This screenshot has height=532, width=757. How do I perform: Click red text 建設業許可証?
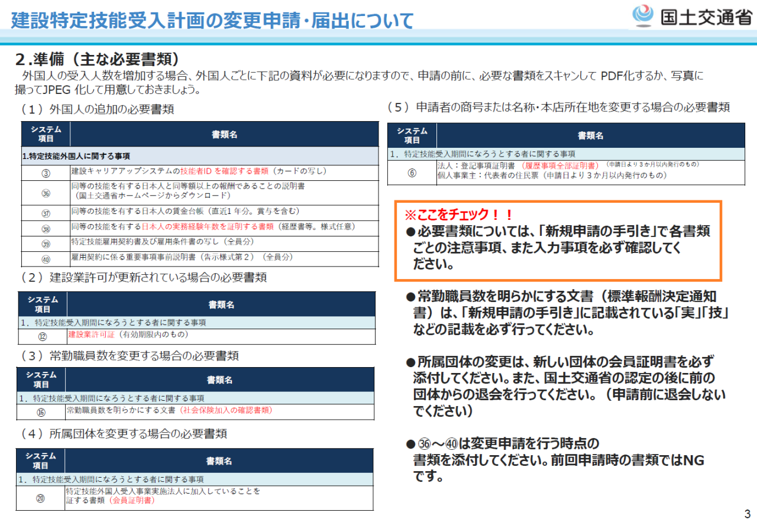click(92, 335)
